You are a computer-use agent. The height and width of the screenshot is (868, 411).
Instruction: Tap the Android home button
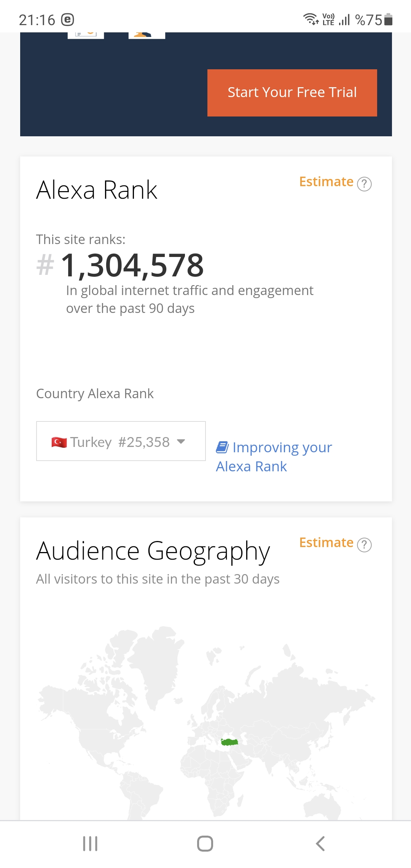pos(205,844)
